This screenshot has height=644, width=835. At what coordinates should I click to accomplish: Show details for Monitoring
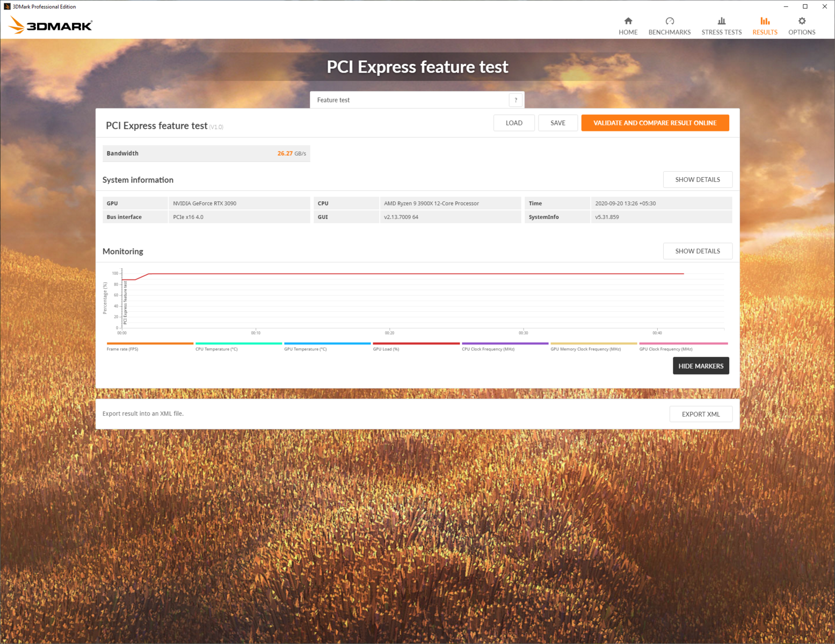click(698, 251)
